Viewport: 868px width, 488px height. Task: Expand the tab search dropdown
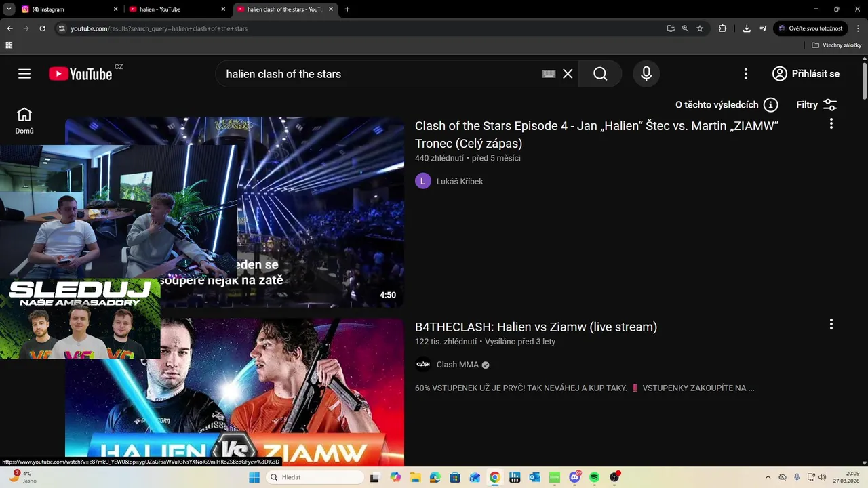coord(9,9)
